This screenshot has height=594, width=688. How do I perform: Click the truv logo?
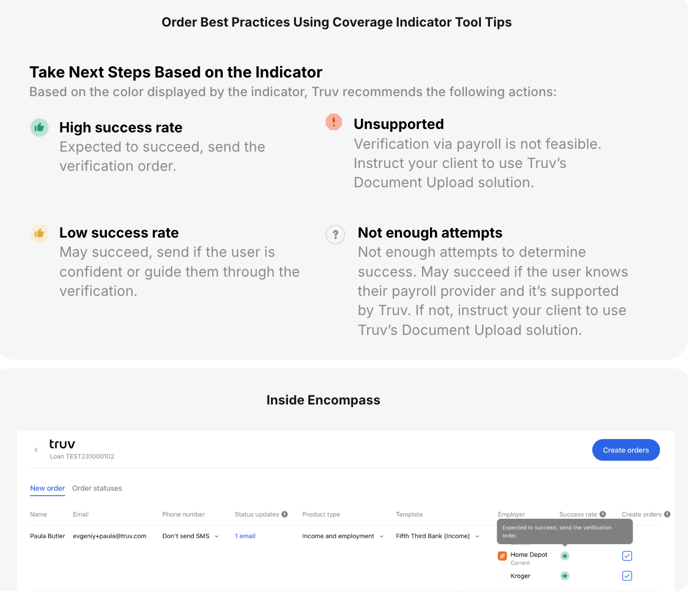(x=62, y=444)
